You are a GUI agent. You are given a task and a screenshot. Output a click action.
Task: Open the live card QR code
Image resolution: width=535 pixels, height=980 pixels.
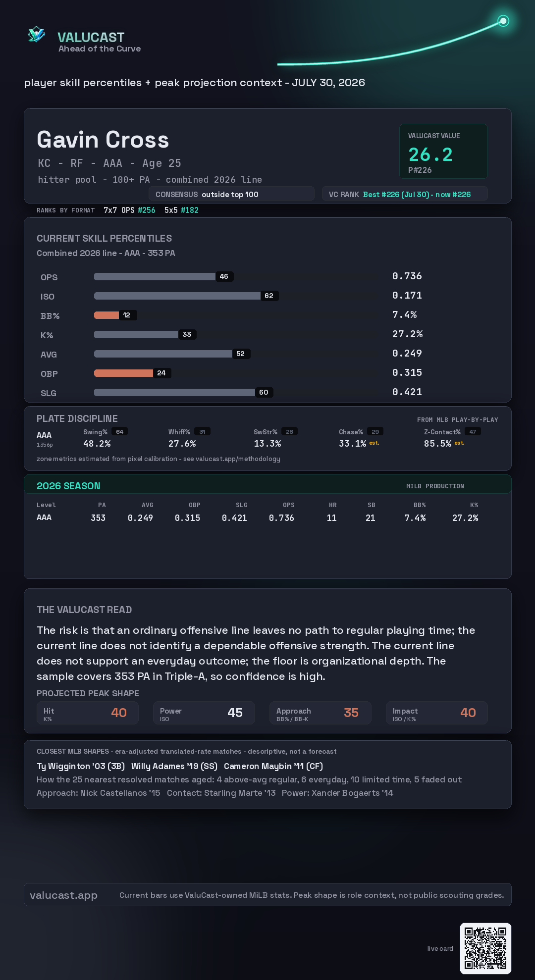pyautogui.click(x=485, y=948)
